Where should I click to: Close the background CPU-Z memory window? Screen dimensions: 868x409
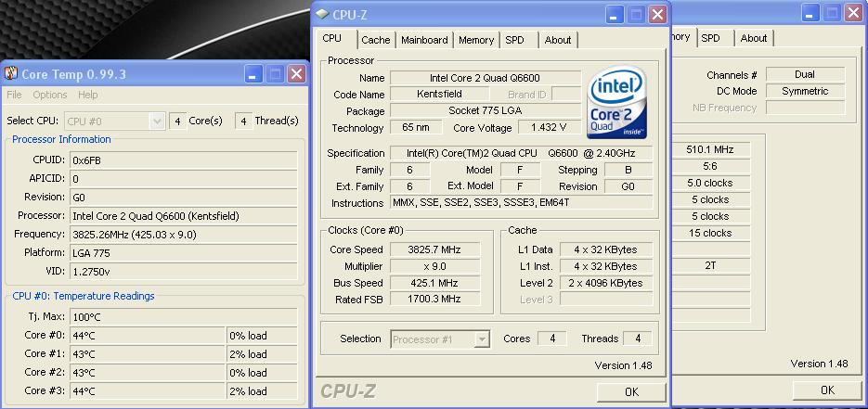coord(853,13)
